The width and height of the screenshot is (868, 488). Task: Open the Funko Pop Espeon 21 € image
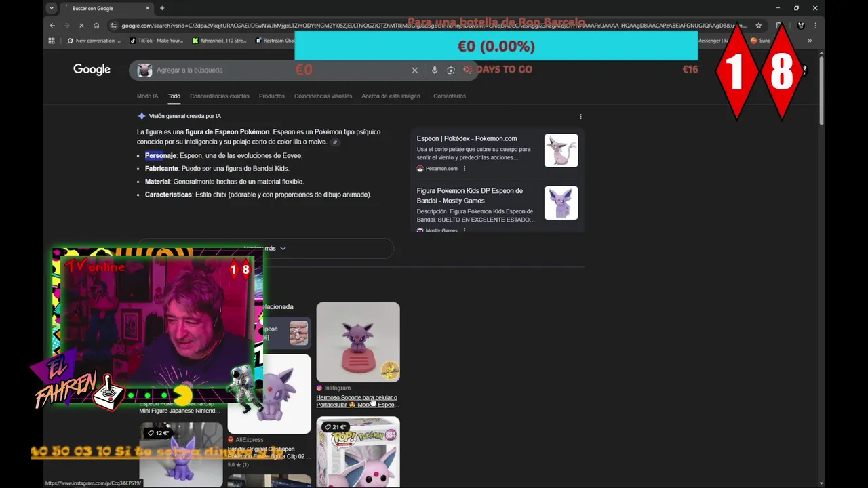(x=358, y=452)
